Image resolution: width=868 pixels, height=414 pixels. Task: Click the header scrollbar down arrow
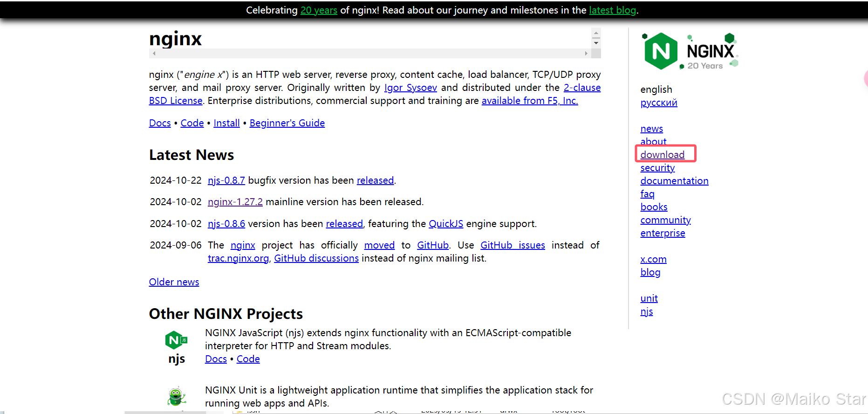[x=596, y=43]
